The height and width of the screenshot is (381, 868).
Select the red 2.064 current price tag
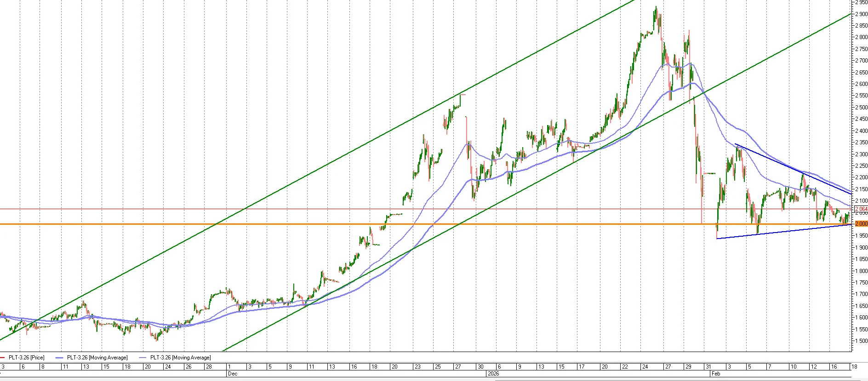pos(861,209)
